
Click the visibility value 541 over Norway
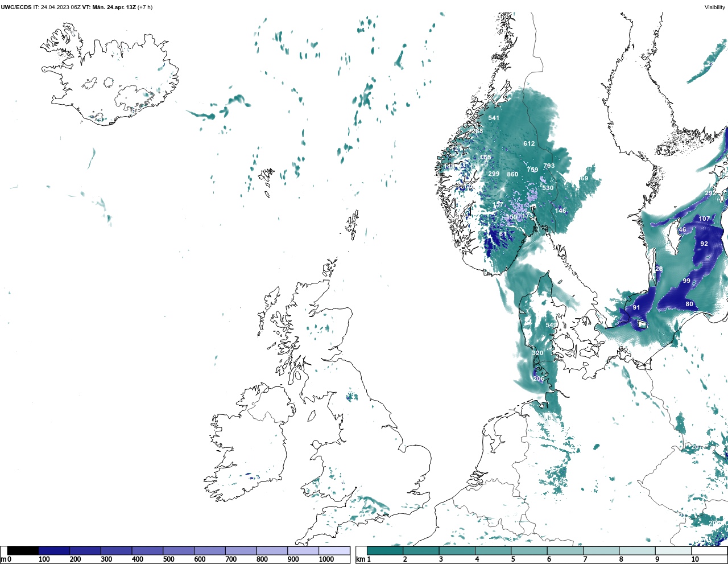tap(494, 118)
